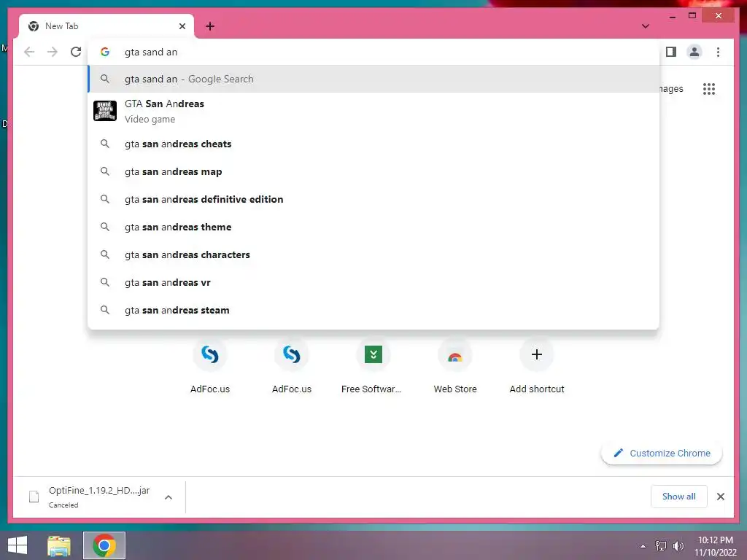The image size is (747, 560).
Task: Open File Explorer from the taskbar
Action: coord(59,545)
